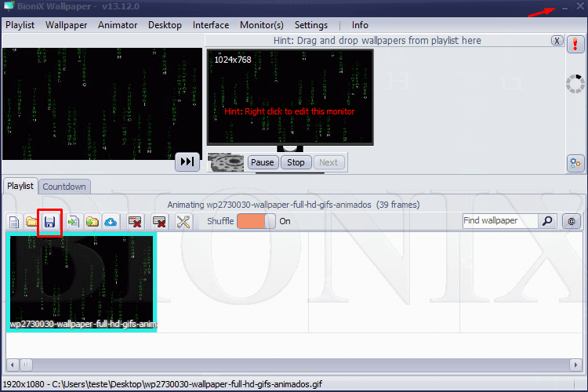Click the large wallpaper preview on the left

[102, 104]
